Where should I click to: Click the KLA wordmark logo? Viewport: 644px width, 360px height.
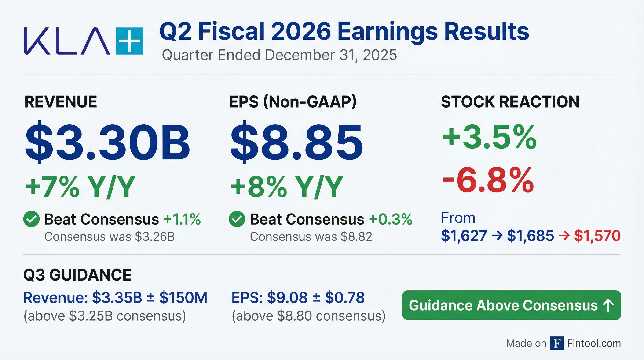[67, 41]
